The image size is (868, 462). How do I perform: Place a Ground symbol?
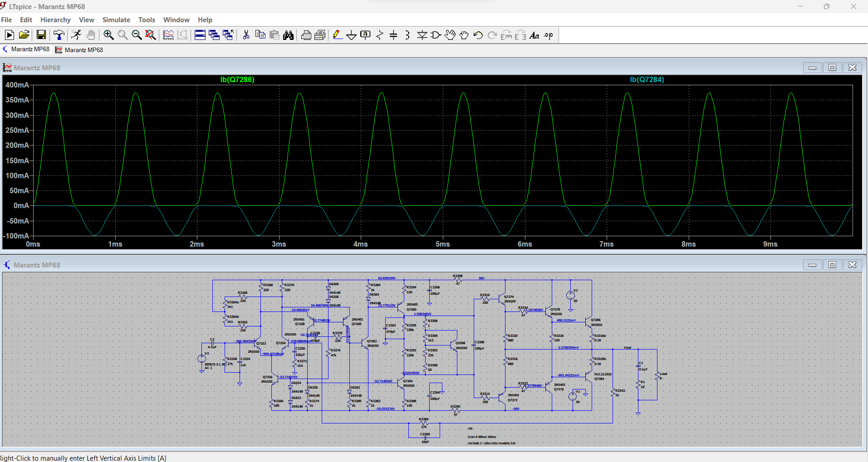pyautogui.click(x=351, y=35)
